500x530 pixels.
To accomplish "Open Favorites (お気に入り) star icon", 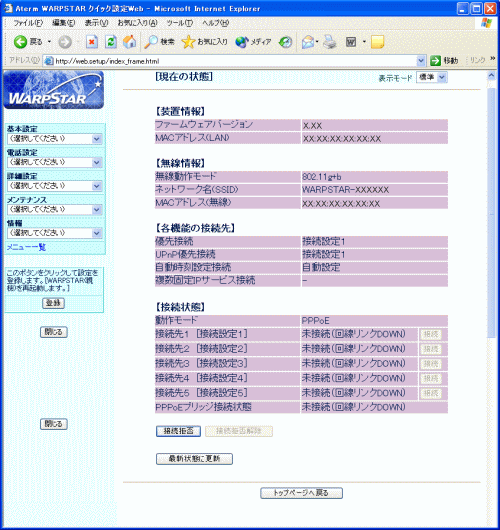I will coord(188,42).
